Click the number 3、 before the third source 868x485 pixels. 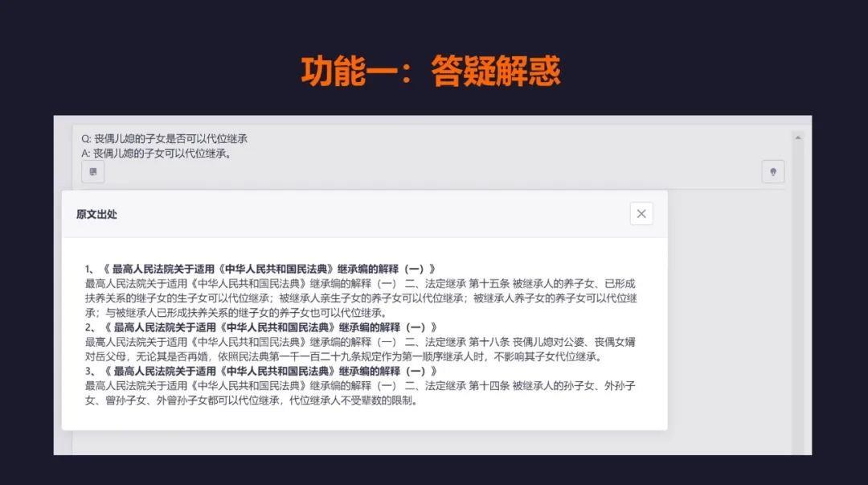[91, 371]
